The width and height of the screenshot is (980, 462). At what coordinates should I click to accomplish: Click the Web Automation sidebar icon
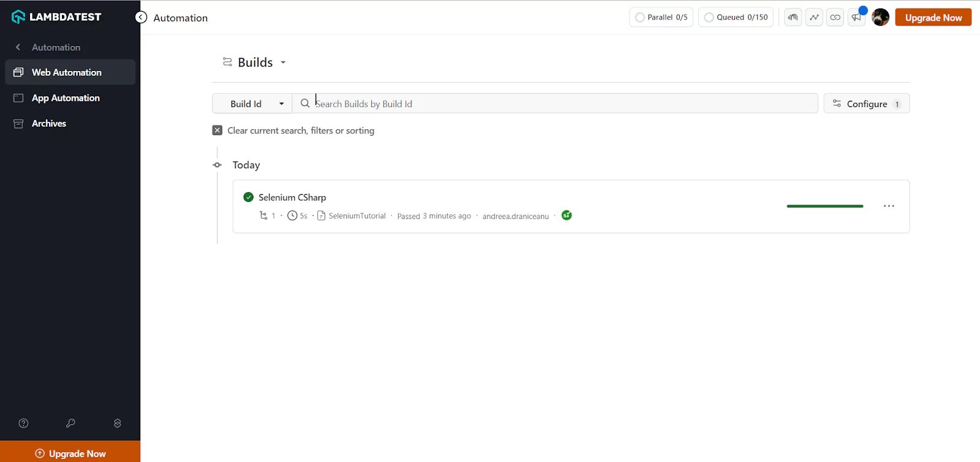point(18,72)
